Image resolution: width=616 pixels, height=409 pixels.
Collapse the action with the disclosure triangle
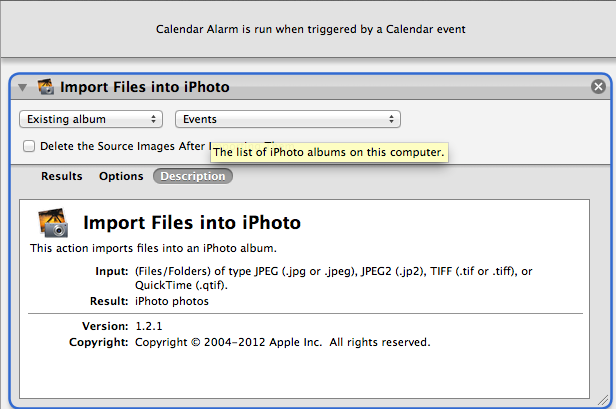click(x=23, y=87)
